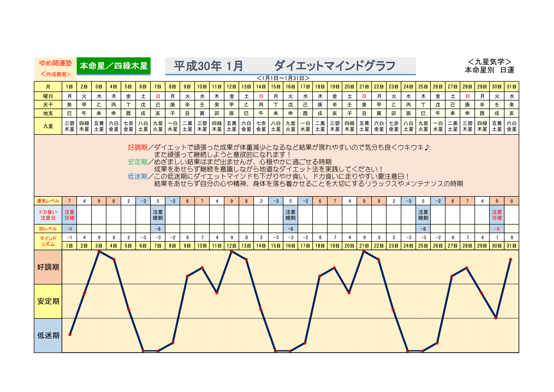Click the graph data point for 3日 peak
554x392 pixels.
pyautogui.click(x=99, y=251)
